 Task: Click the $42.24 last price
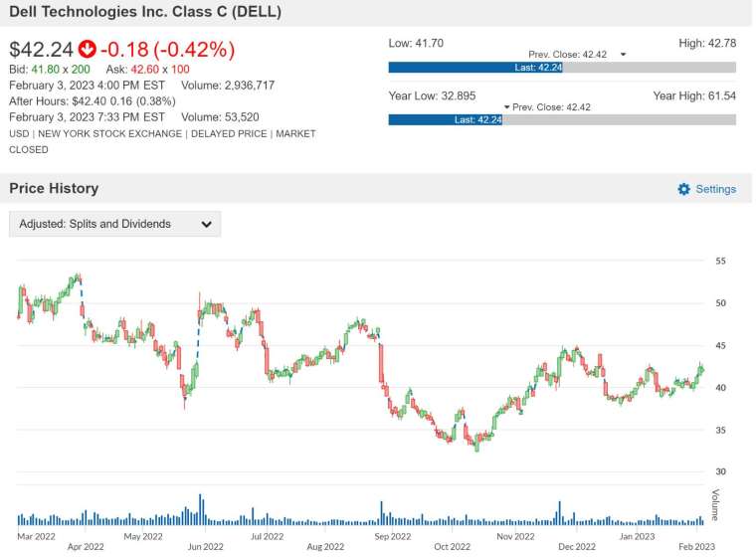tap(41, 49)
